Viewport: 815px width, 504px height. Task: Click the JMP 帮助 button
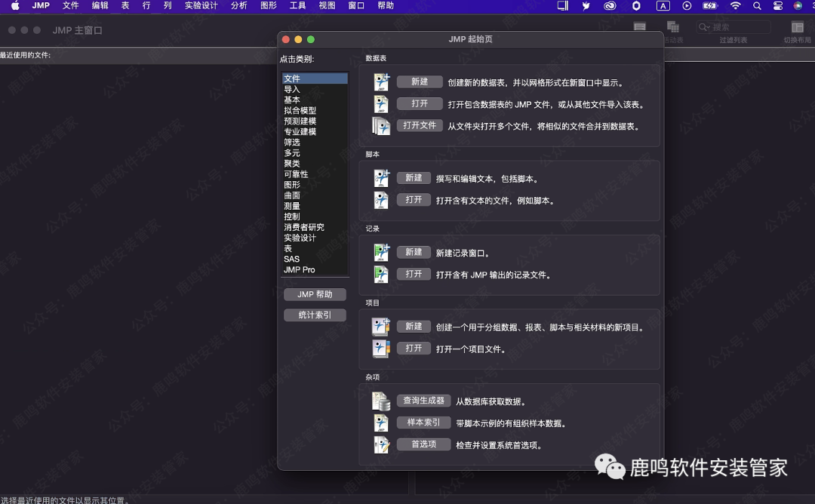click(x=315, y=294)
